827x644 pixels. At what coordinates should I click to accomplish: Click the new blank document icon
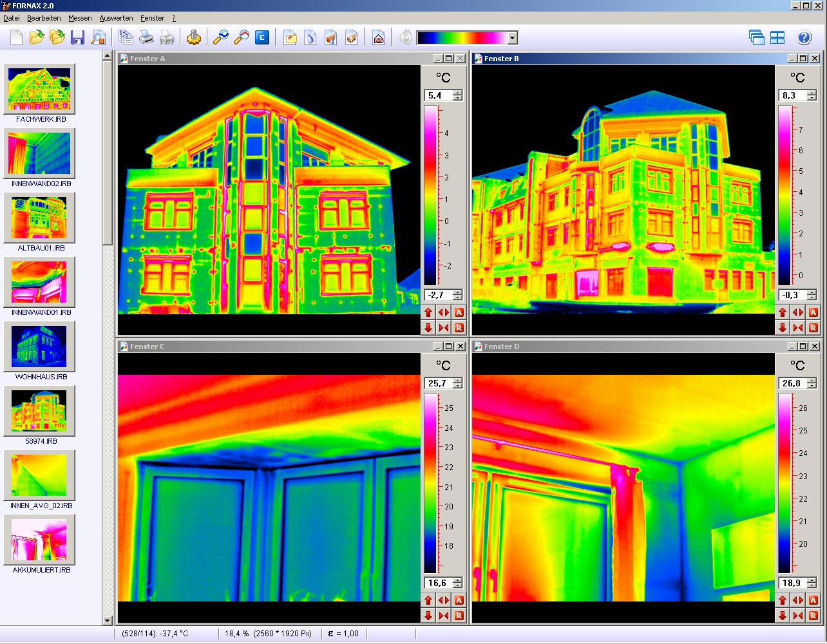click(x=16, y=38)
